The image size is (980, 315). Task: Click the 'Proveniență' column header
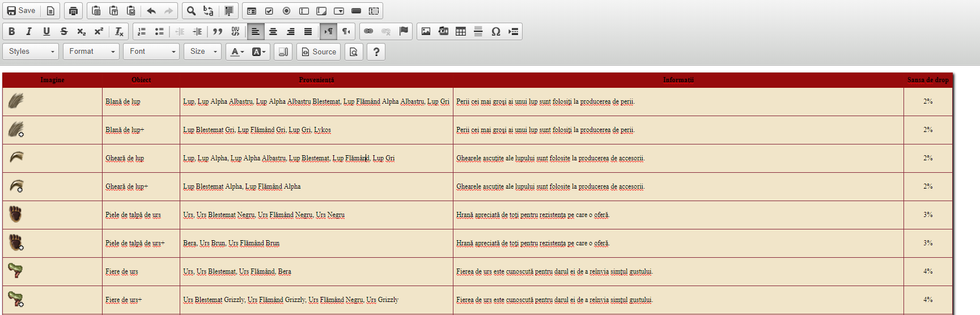[x=316, y=80]
